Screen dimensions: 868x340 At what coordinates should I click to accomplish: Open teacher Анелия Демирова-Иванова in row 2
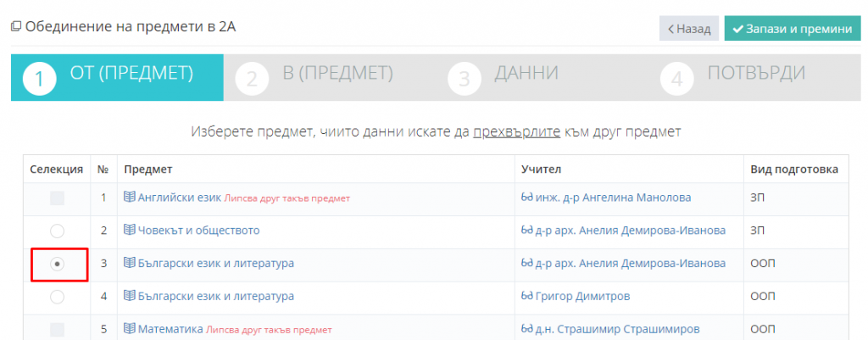tap(631, 231)
